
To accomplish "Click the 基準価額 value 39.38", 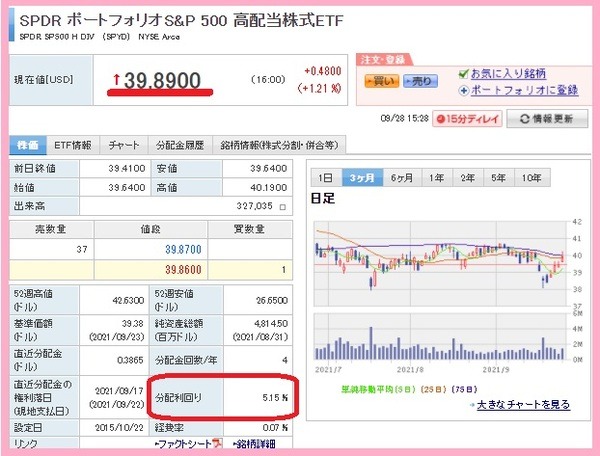I will [x=132, y=324].
